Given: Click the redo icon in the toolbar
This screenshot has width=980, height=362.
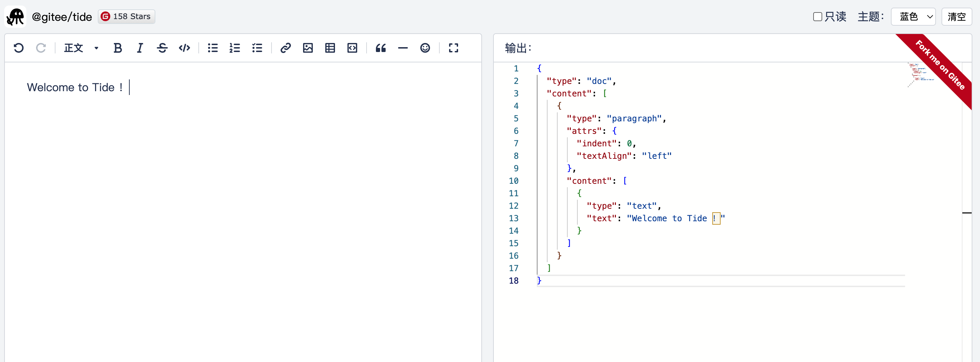Looking at the screenshot, I should click(x=41, y=48).
